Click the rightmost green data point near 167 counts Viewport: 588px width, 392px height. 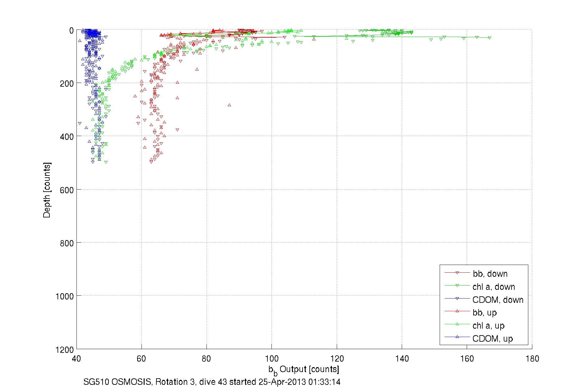click(489, 38)
